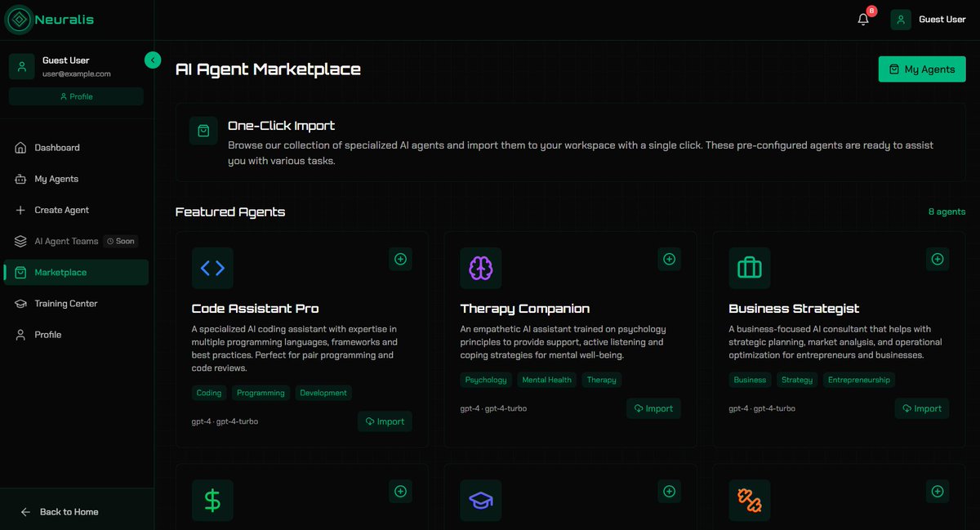Open notifications via the bell icon

pyautogui.click(x=863, y=20)
